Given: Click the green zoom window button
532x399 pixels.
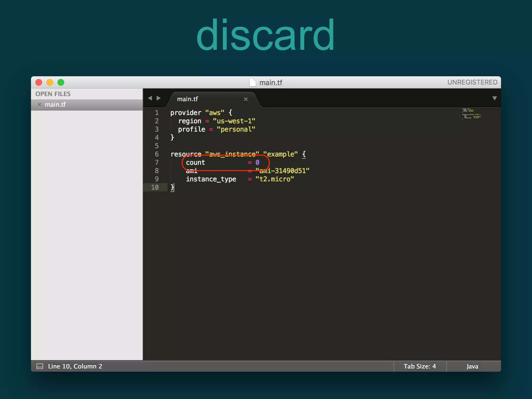Looking at the screenshot, I should click(61, 82).
